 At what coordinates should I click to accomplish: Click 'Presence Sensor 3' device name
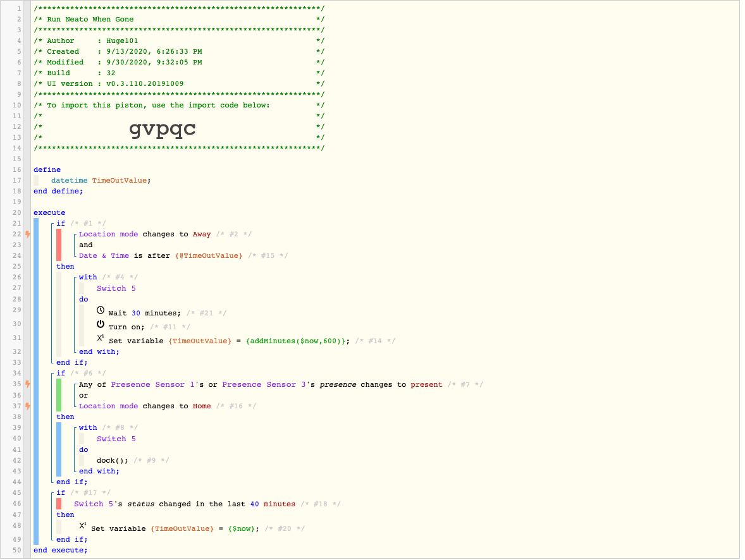click(264, 385)
